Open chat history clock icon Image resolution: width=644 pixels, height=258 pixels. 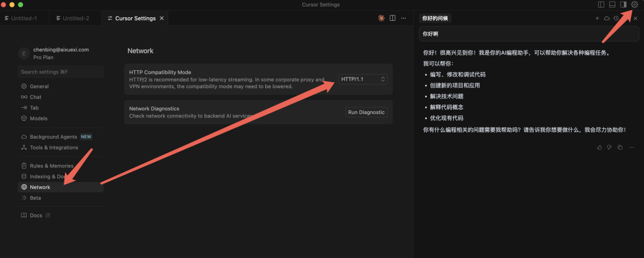(x=616, y=18)
